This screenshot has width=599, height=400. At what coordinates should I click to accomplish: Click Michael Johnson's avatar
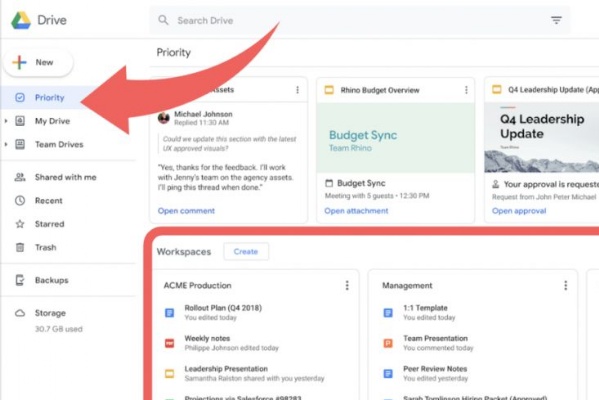pos(164,118)
